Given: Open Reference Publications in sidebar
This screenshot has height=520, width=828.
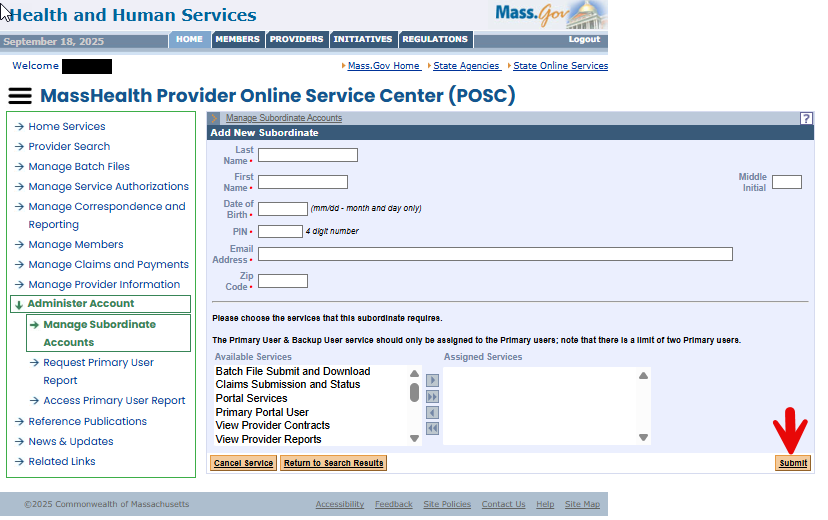Looking at the screenshot, I should (87, 422).
